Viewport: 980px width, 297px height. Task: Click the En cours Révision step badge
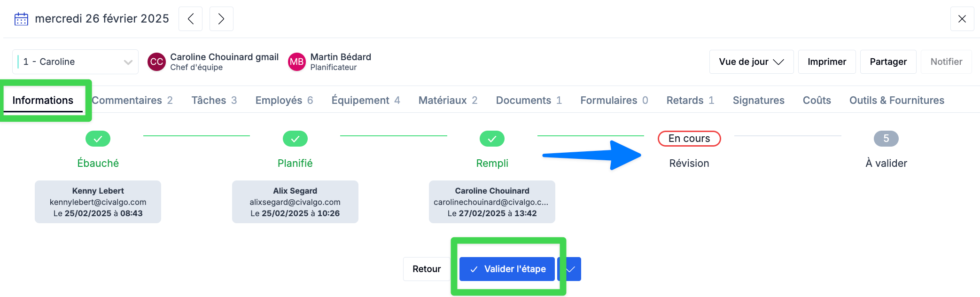[x=689, y=139]
